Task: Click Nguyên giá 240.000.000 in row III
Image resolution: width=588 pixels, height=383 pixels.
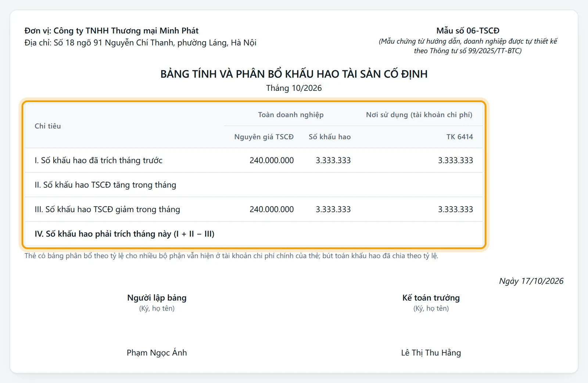Action: pyautogui.click(x=272, y=209)
